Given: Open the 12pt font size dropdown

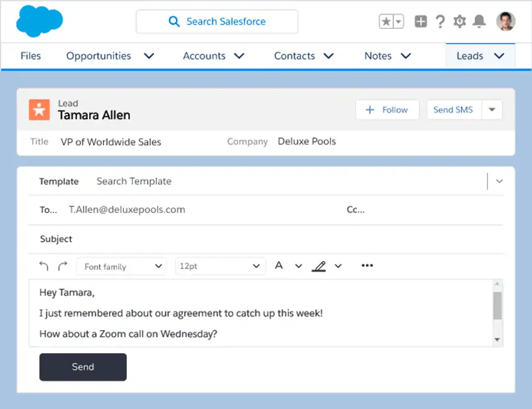Looking at the screenshot, I should point(220,266).
